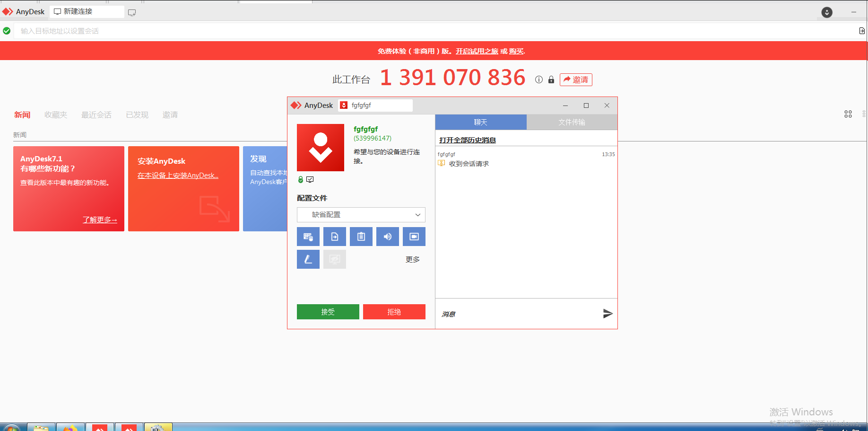
Task: Click the audio speaker permission icon
Action: (x=387, y=237)
